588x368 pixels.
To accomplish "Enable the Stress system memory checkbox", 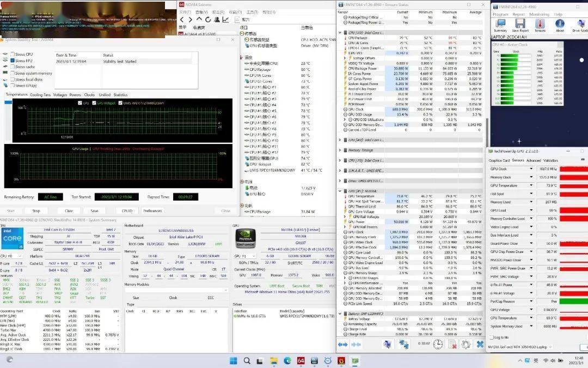I will click(x=13, y=73).
